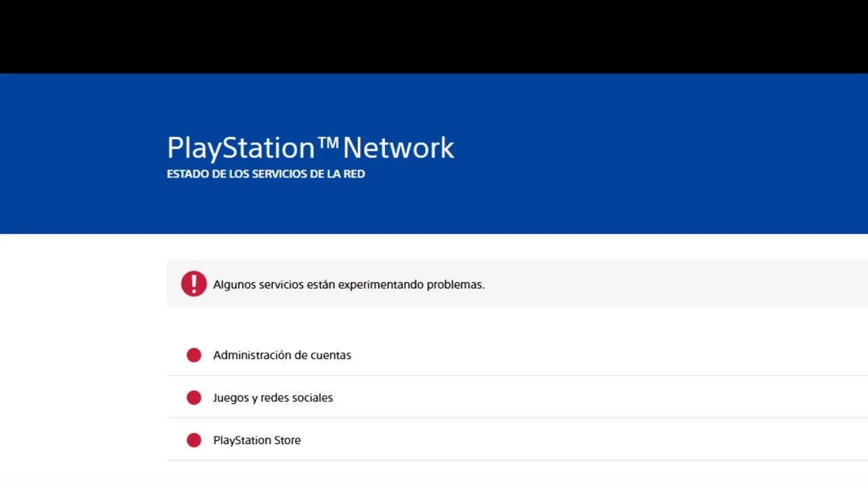Click the red status dot beside PlayStation Store
Screen dimensions: 868x488
click(x=194, y=441)
